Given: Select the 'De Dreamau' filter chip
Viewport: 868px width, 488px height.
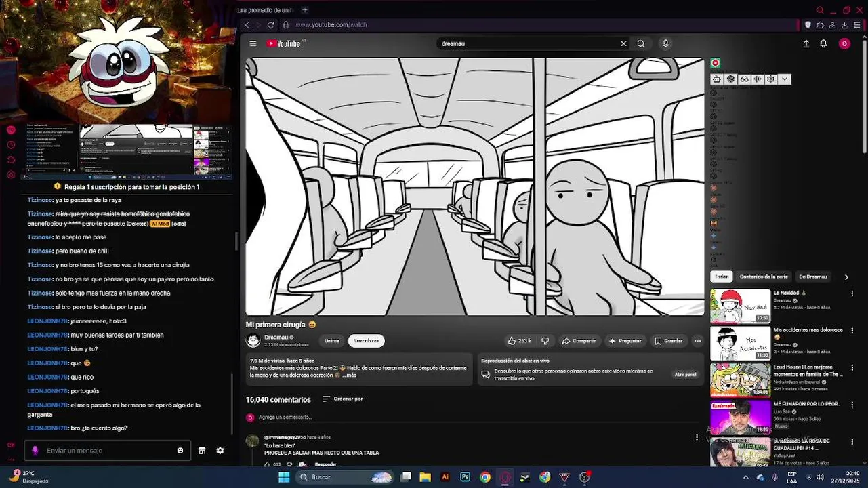Looking at the screenshot, I should click(812, 277).
